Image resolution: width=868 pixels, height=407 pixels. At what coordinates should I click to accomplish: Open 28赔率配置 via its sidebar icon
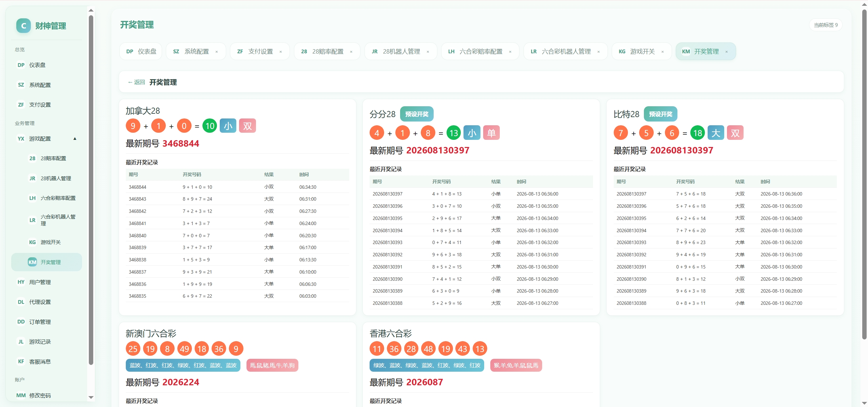[32, 158]
